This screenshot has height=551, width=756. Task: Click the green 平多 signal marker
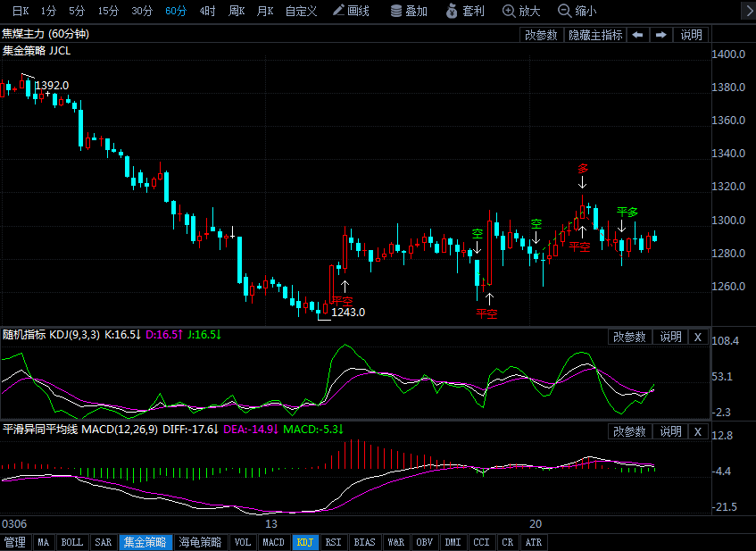pos(627,212)
